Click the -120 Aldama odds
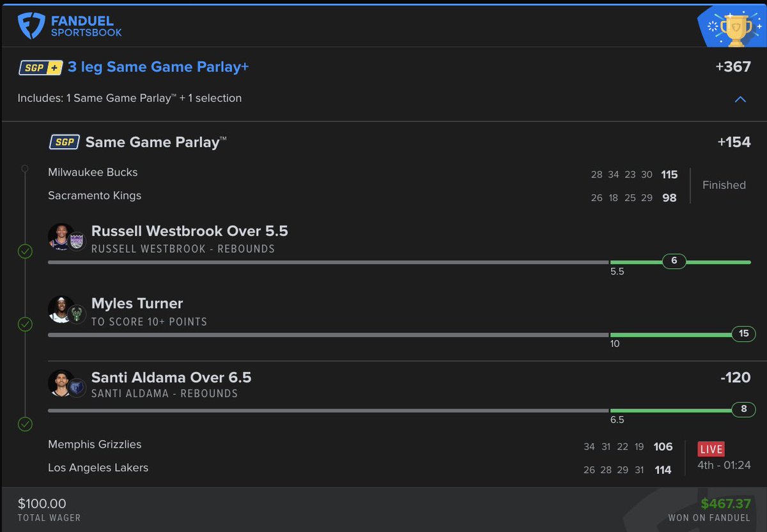This screenshot has height=532, width=767. coord(735,377)
